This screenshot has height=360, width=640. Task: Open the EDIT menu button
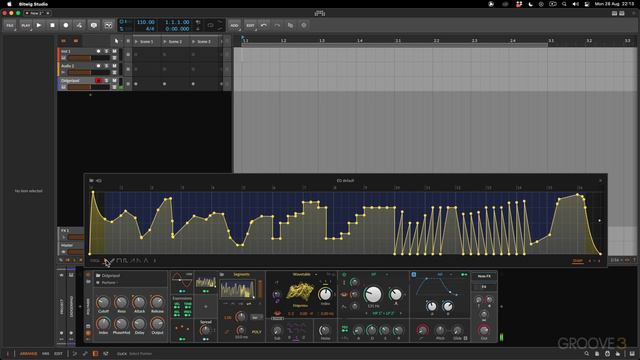(x=250, y=25)
